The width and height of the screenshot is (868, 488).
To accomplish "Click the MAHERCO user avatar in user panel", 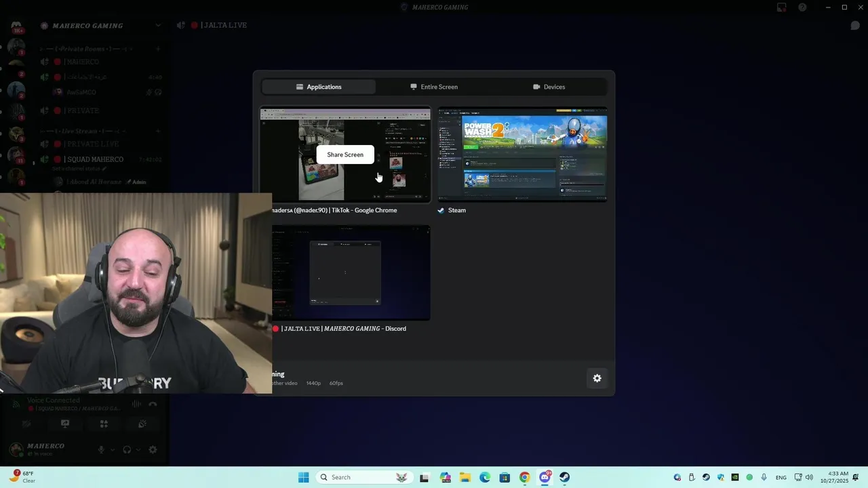I will click(x=16, y=449).
